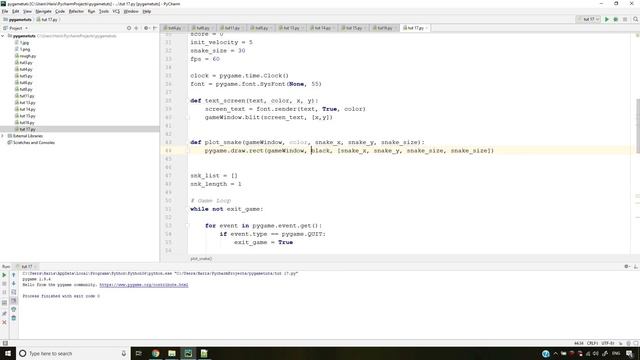
Task: Open the Help menu
Action: [147, 11]
